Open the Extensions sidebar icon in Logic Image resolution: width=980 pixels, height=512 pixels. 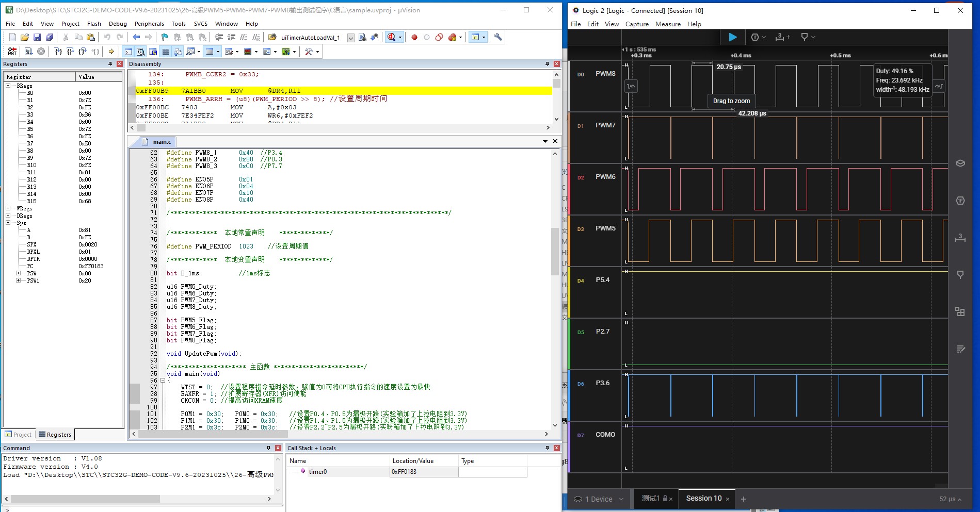[x=960, y=311]
